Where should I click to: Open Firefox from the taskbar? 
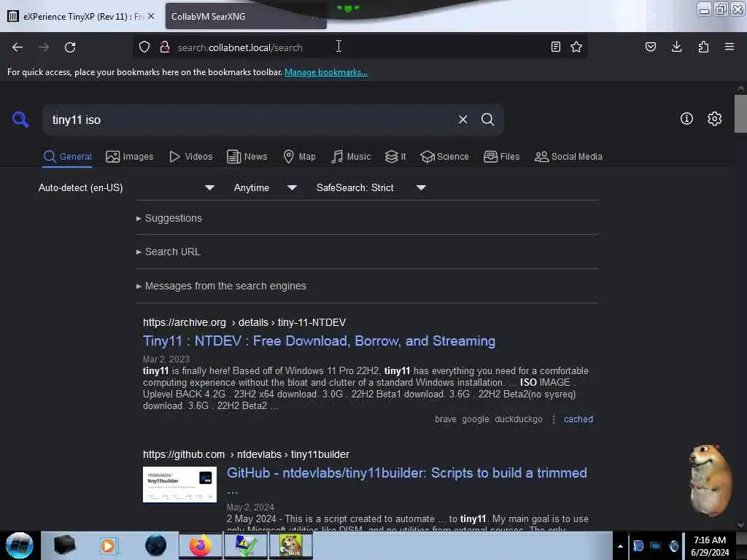click(x=201, y=545)
